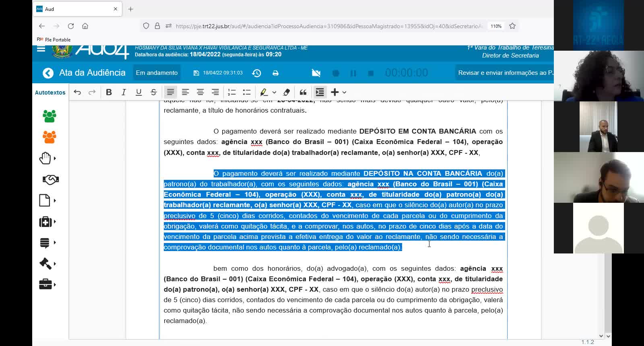The width and height of the screenshot is (644, 346).
Task: Click the browser URL address field
Action: (329, 26)
